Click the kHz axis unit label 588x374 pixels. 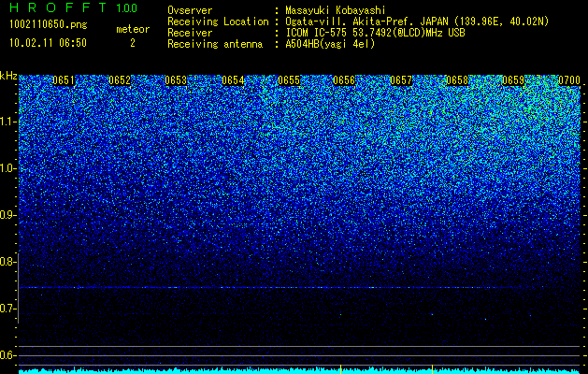point(8,76)
